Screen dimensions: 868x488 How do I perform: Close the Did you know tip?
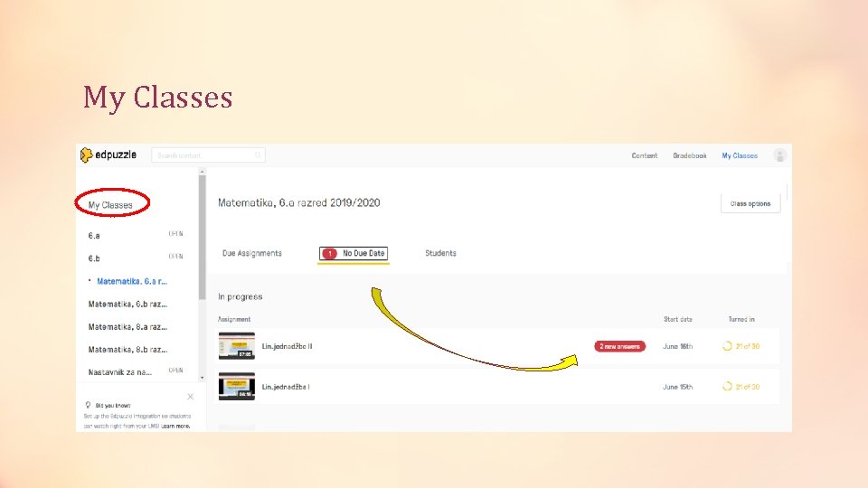pos(191,396)
